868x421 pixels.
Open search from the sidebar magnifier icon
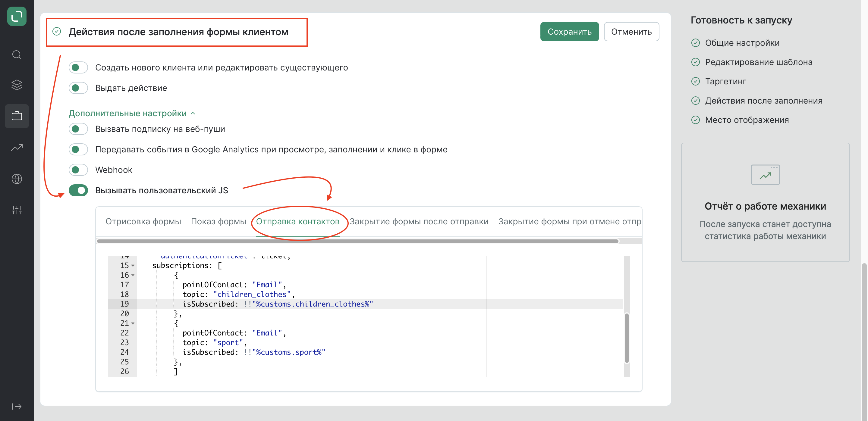[17, 55]
